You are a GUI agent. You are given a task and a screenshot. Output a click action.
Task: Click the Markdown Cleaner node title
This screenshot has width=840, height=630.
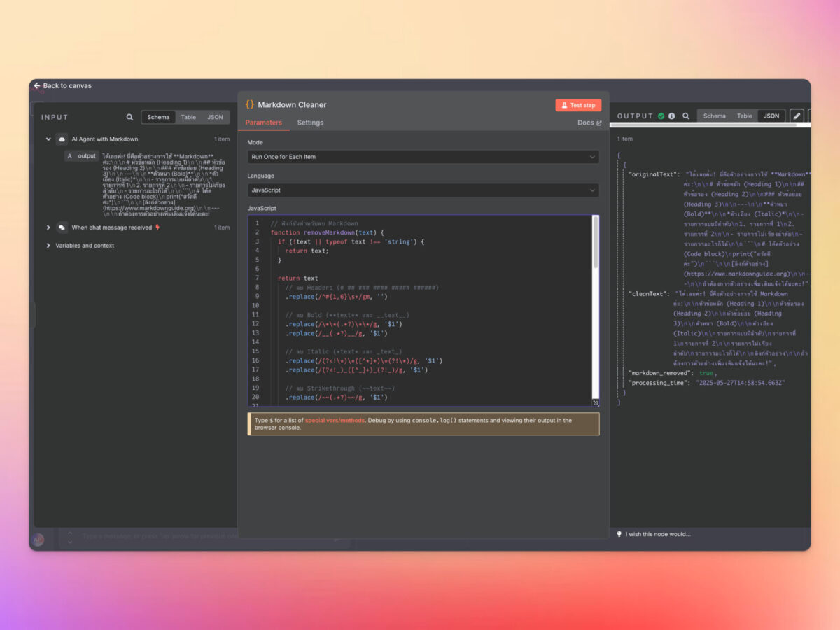[x=292, y=104]
